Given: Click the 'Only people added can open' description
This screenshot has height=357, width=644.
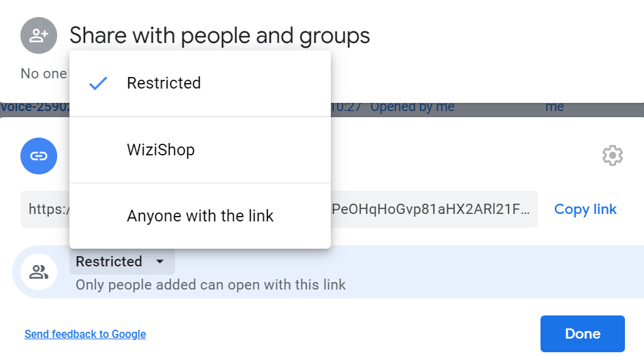Looking at the screenshot, I should point(211,285).
